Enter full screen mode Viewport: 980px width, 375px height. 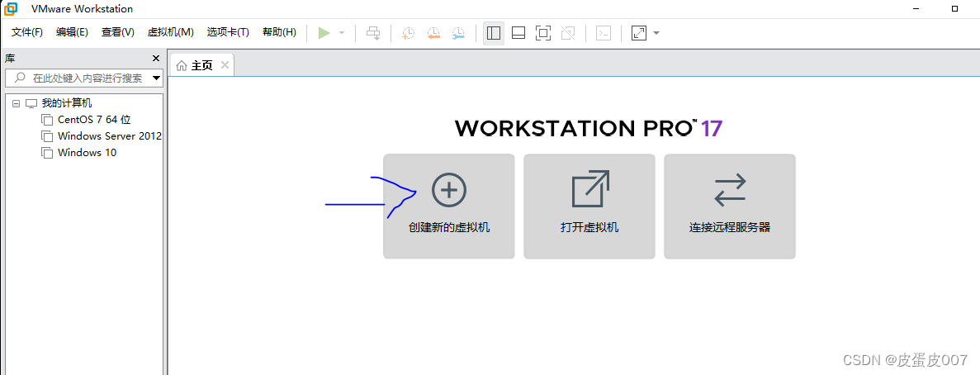[543, 33]
